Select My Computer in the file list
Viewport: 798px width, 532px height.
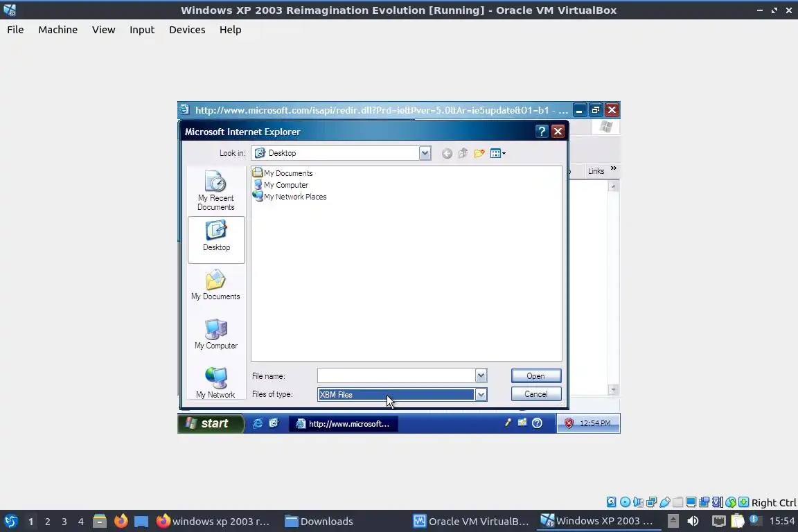(281, 185)
